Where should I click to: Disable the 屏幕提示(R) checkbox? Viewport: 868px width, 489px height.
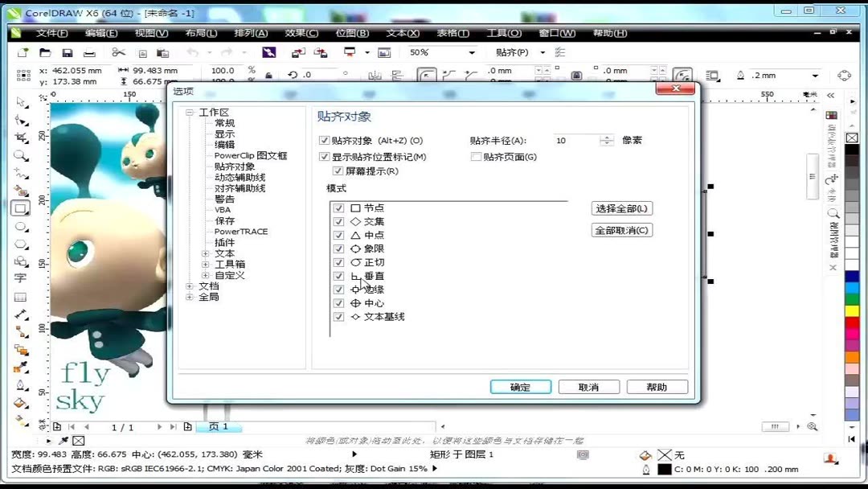(338, 170)
